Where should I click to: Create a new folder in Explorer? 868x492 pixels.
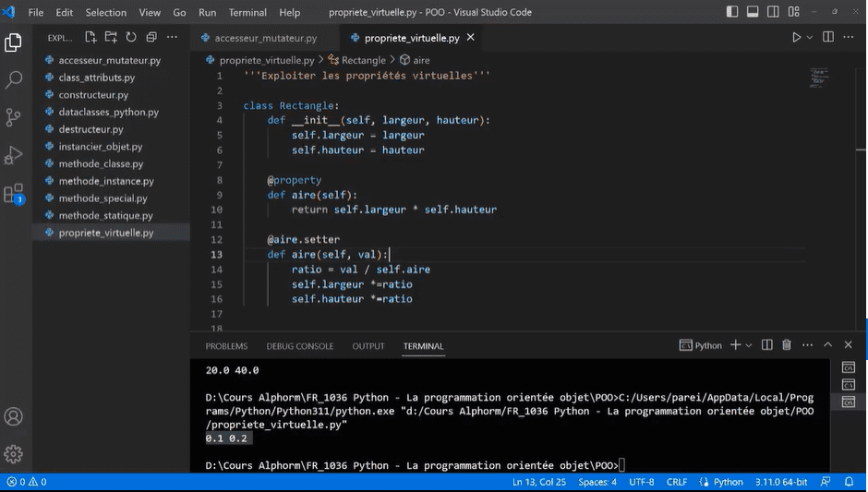[111, 37]
